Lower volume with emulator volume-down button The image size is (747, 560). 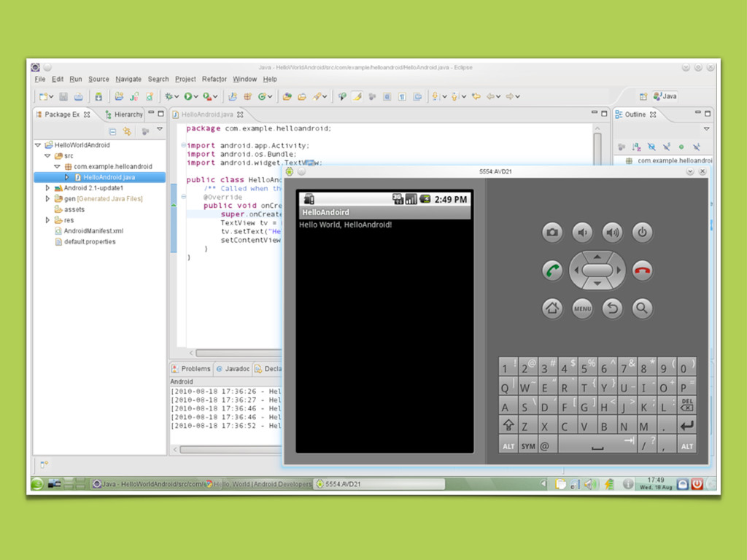[582, 233]
